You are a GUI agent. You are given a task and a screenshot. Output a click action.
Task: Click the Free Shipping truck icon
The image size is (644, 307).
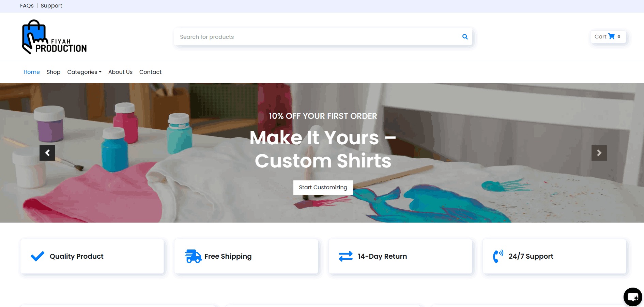193,256
